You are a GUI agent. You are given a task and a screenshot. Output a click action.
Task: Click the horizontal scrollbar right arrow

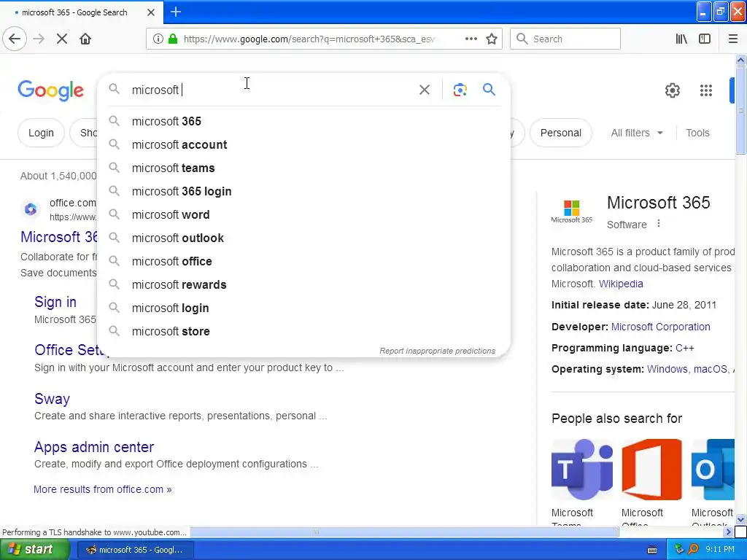(729, 532)
